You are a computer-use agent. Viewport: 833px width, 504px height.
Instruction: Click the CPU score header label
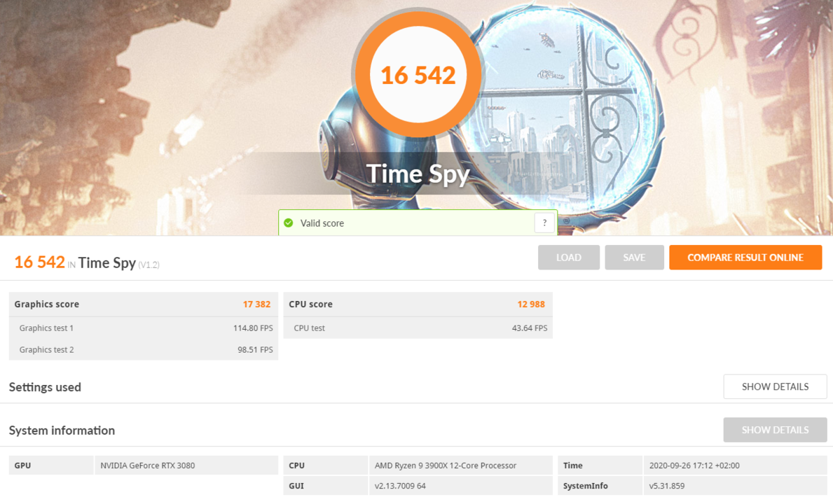click(310, 304)
